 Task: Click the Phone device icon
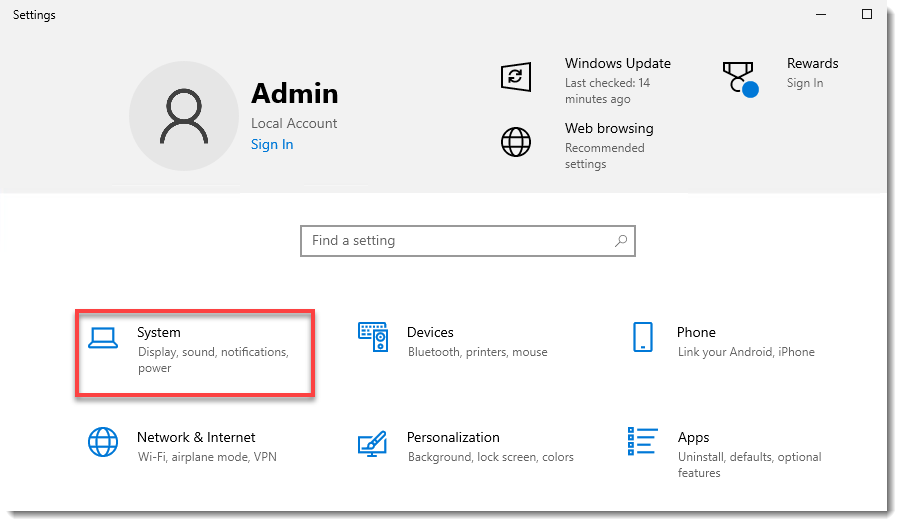click(643, 337)
